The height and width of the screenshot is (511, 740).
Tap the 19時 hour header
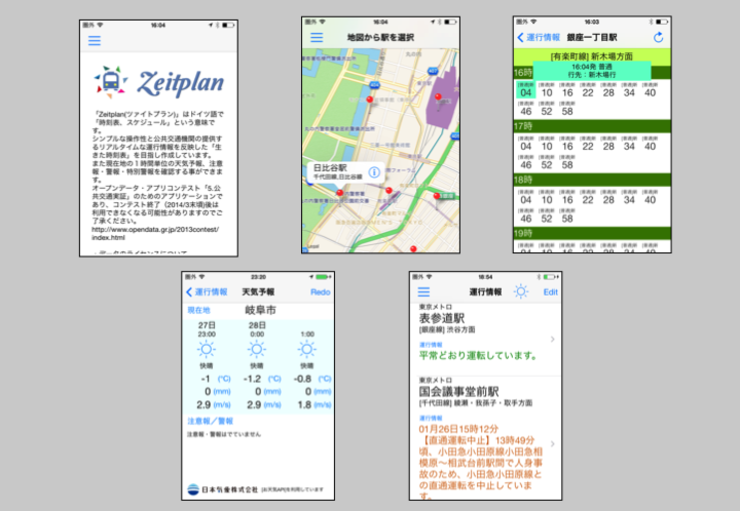[592, 234]
